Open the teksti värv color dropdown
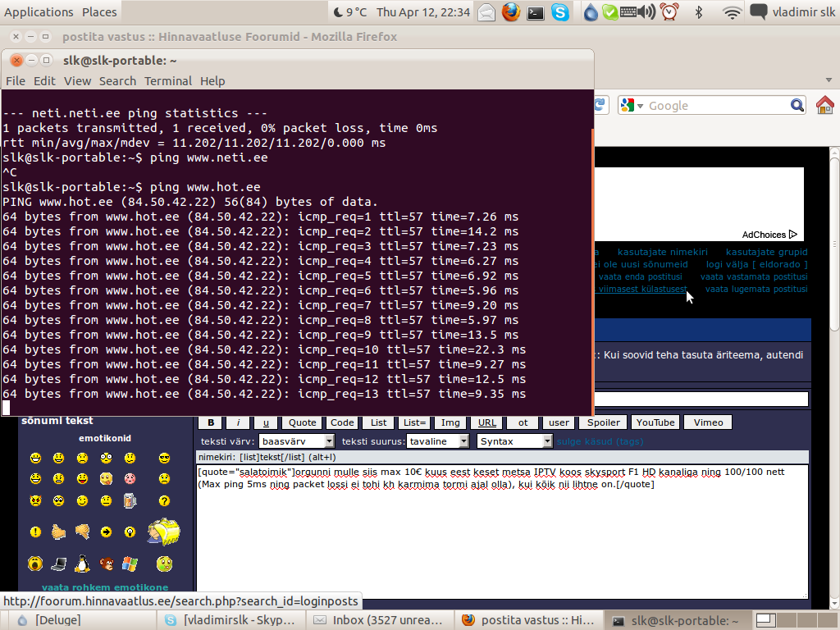840x630 pixels. tap(297, 441)
